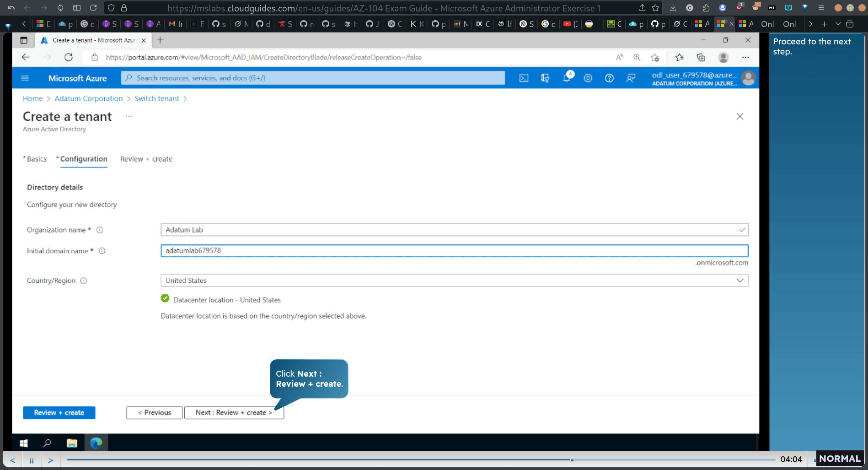Open Edge tab actions icon

point(24,40)
